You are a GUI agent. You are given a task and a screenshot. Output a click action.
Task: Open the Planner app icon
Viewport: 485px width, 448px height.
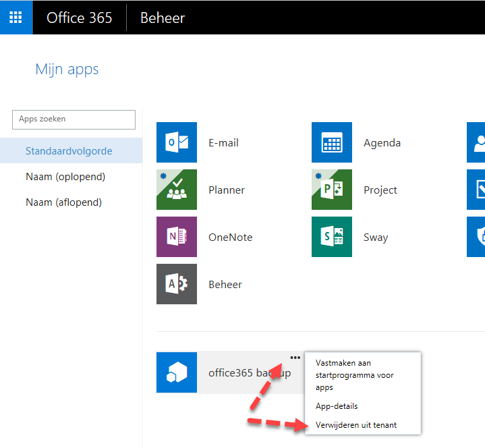177,190
